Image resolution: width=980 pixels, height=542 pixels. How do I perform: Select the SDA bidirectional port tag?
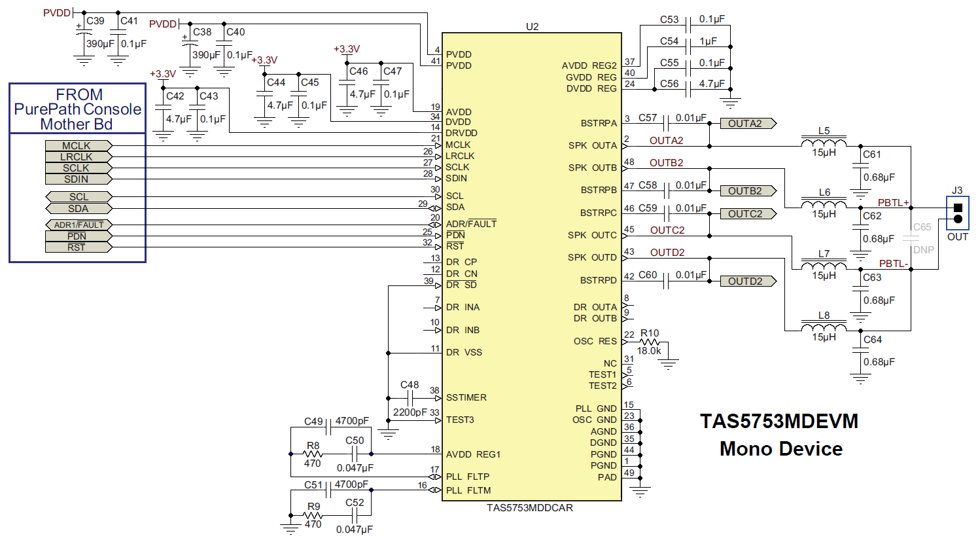point(78,208)
